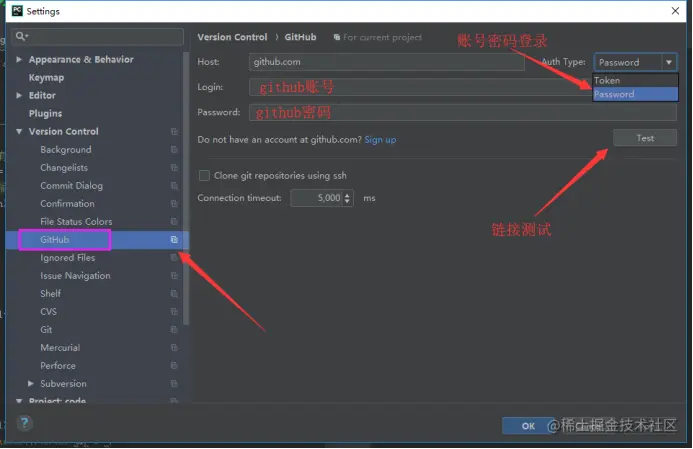Select the Perforce settings entry
This screenshot has height=449, width=693.
click(x=58, y=366)
